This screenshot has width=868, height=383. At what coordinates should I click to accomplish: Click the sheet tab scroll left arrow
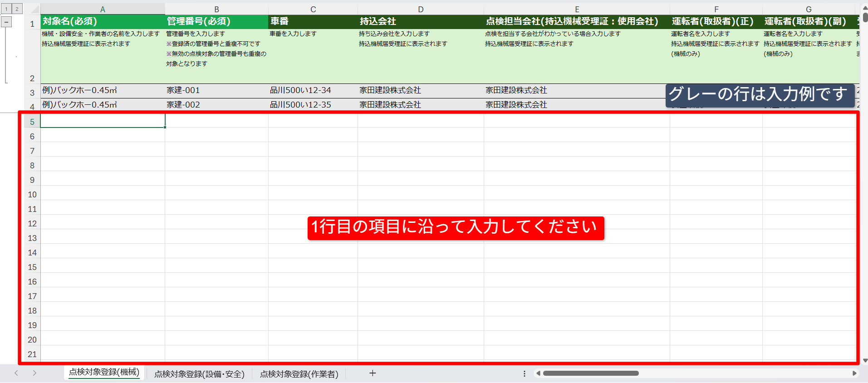click(x=16, y=373)
